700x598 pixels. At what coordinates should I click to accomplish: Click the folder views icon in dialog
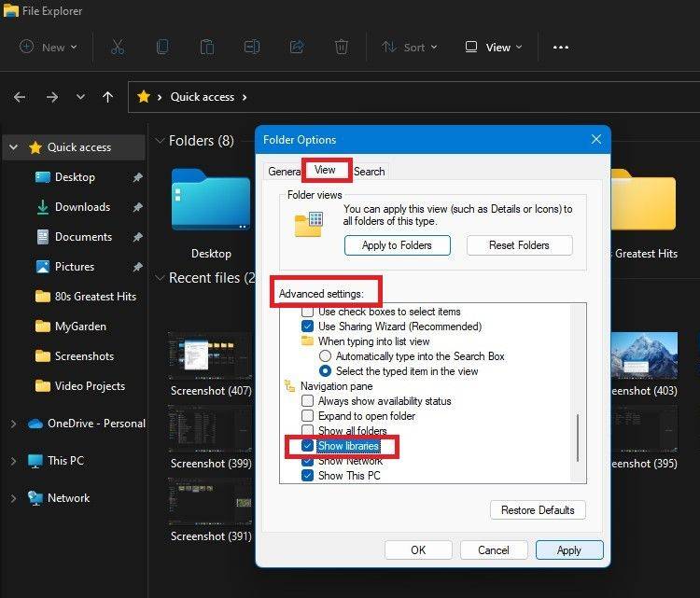pos(309,224)
